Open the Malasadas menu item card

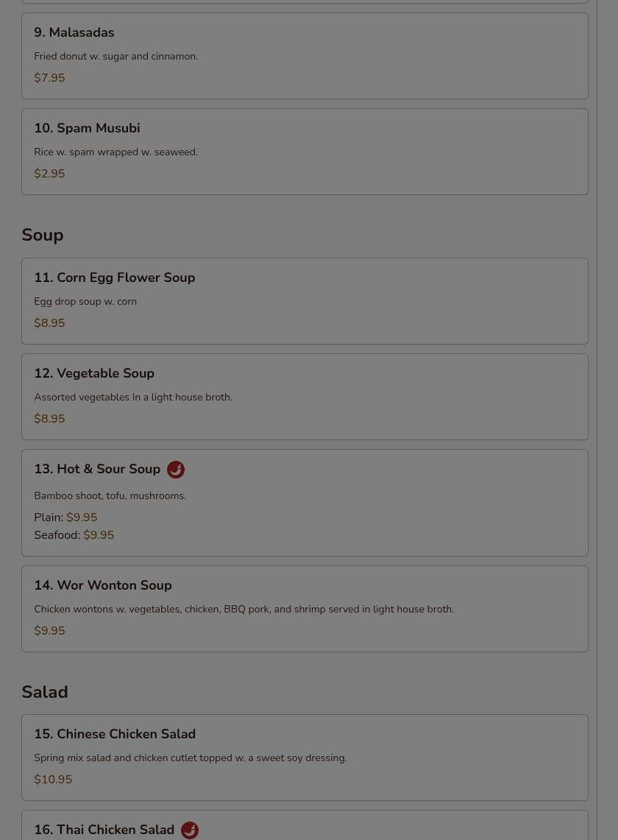click(305, 56)
